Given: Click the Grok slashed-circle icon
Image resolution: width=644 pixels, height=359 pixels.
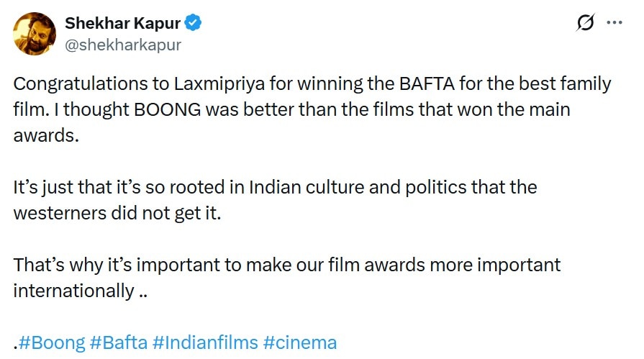Looking at the screenshot, I should click(x=586, y=23).
